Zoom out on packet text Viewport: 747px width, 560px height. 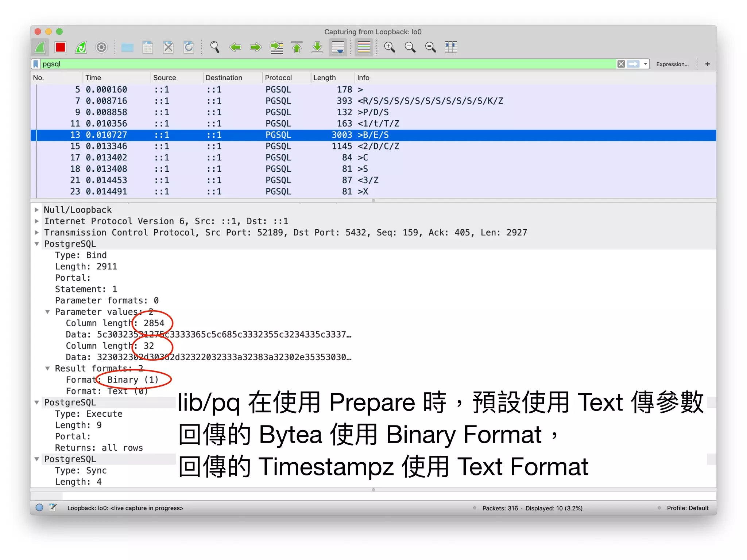pyautogui.click(x=410, y=47)
